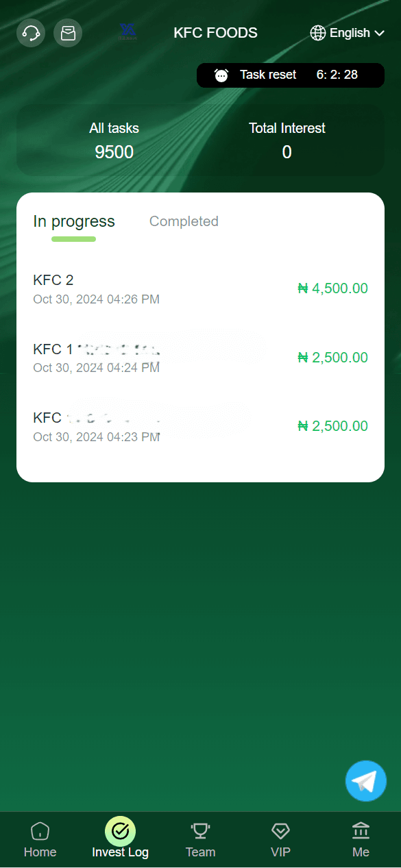The height and width of the screenshot is (868, 401).
Task: Open the Me bank icon
Action: coord(361,831)
